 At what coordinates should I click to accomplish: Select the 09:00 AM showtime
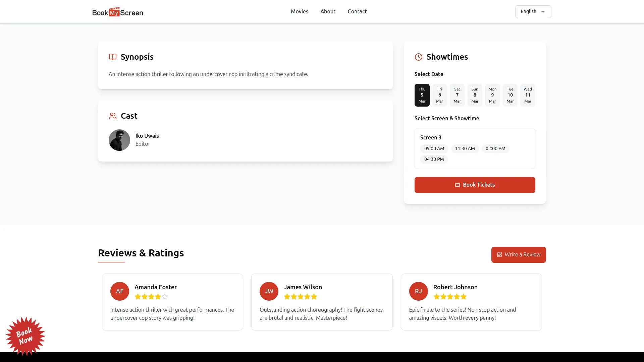(x=434, y=148)
